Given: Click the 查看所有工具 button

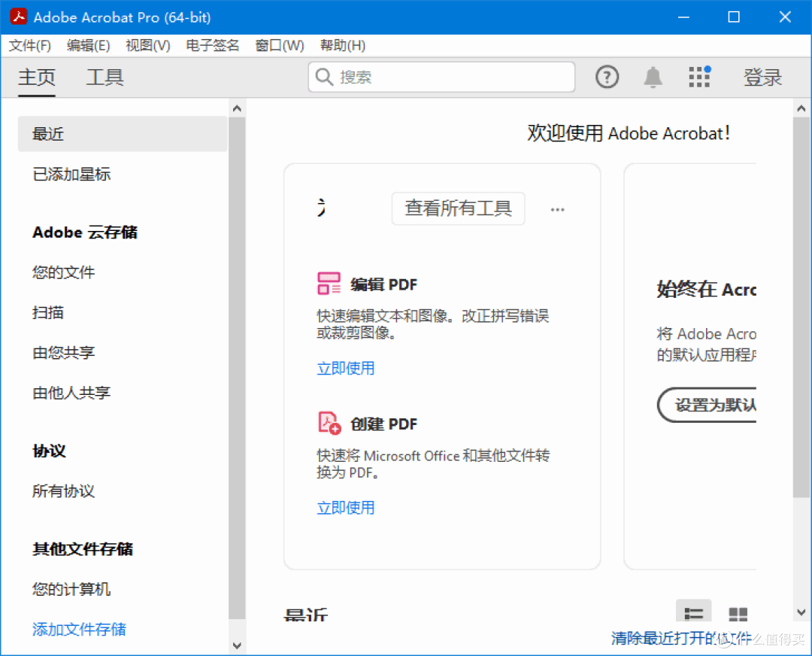Looking at the screenshot, I should (458, 208).
